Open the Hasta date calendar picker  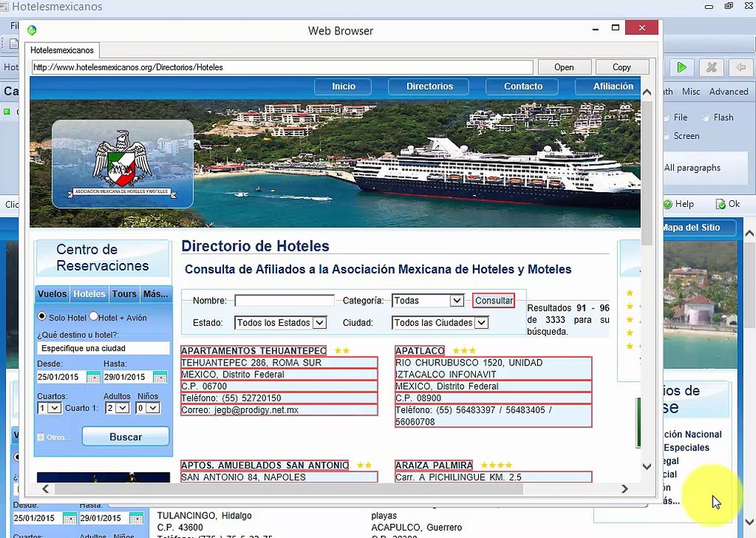pos(160,377)
